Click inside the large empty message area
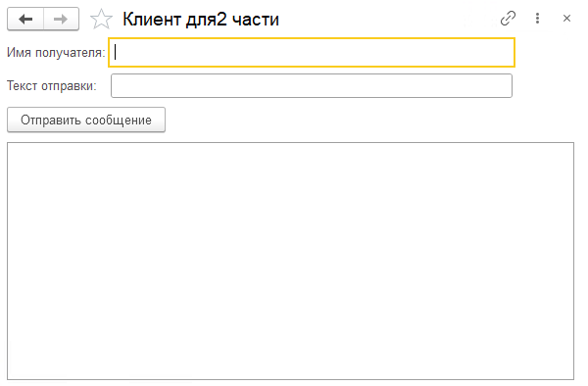Viewport: 588px width, 386px height. pos(291,261)
